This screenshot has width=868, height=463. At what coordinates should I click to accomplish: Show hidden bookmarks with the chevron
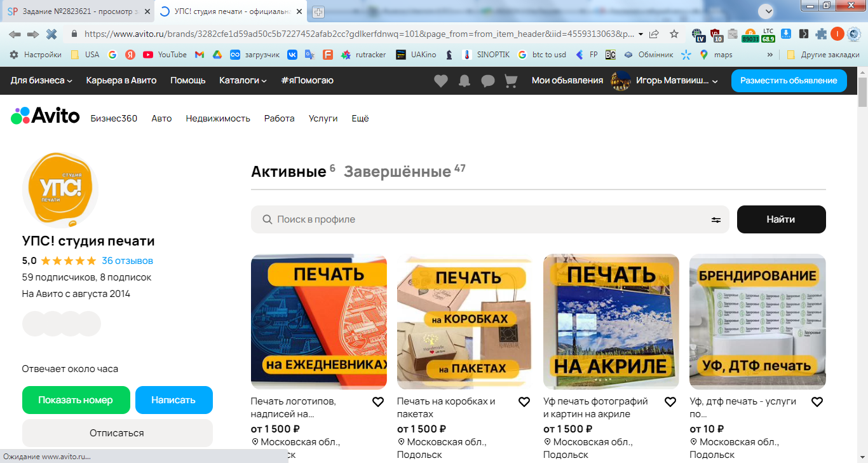pos(770,55)
